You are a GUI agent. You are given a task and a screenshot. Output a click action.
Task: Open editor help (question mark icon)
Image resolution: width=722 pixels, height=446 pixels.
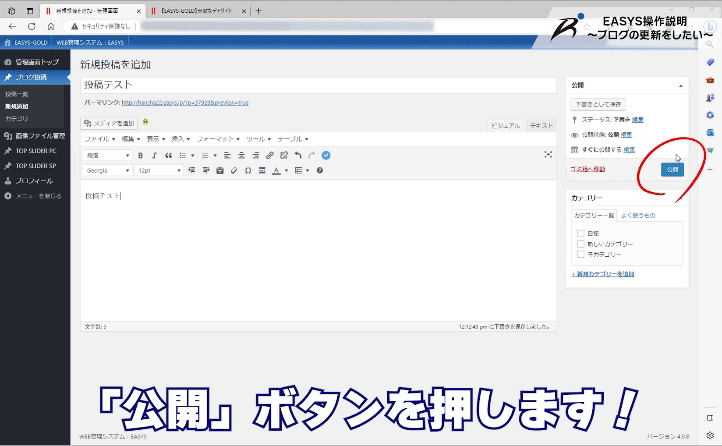click(x=320, y=170)
